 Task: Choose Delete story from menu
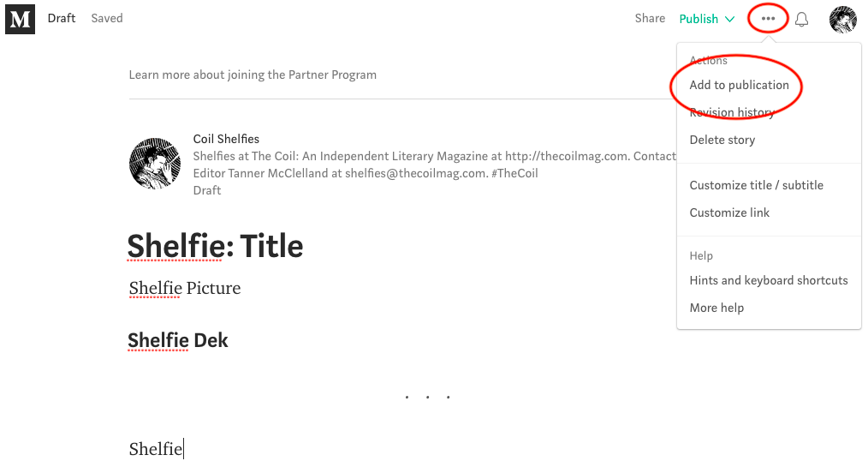722,140
